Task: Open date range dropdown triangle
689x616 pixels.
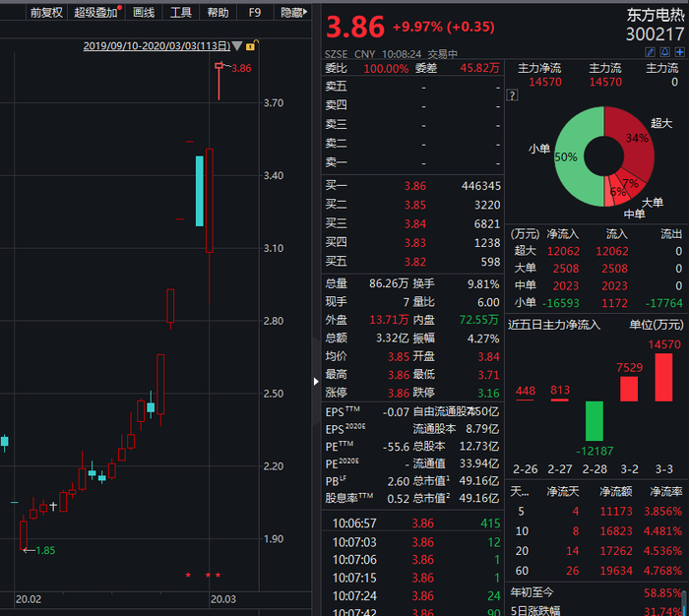Action: [x=237, y=45]
